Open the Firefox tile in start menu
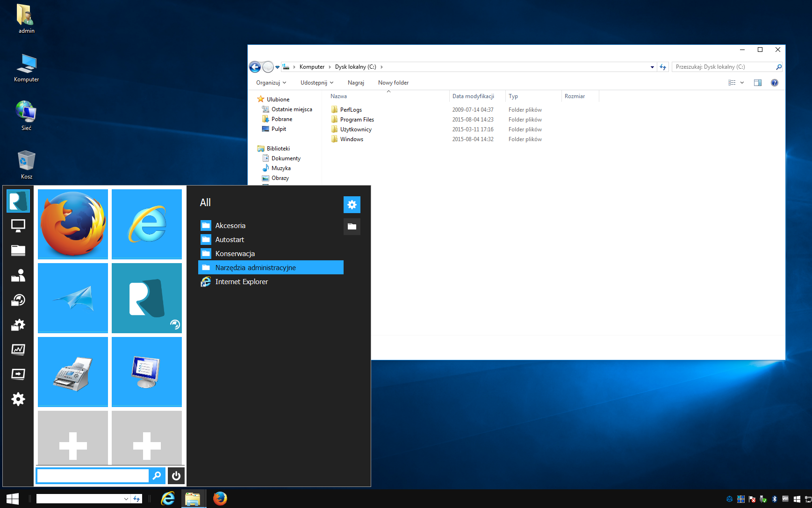This screenshot has width=812, height=508. click(x=73, y=224)
